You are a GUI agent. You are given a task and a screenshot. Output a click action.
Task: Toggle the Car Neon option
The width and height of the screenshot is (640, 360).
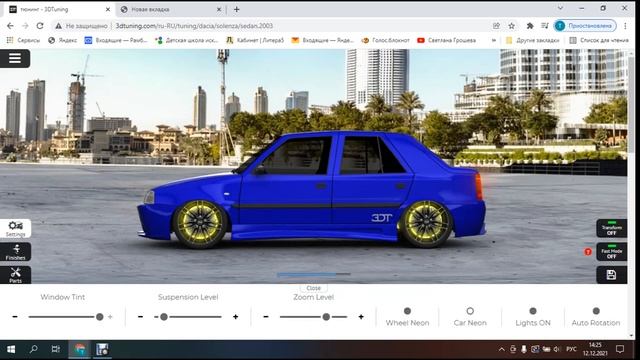click(x=470, y=311)
